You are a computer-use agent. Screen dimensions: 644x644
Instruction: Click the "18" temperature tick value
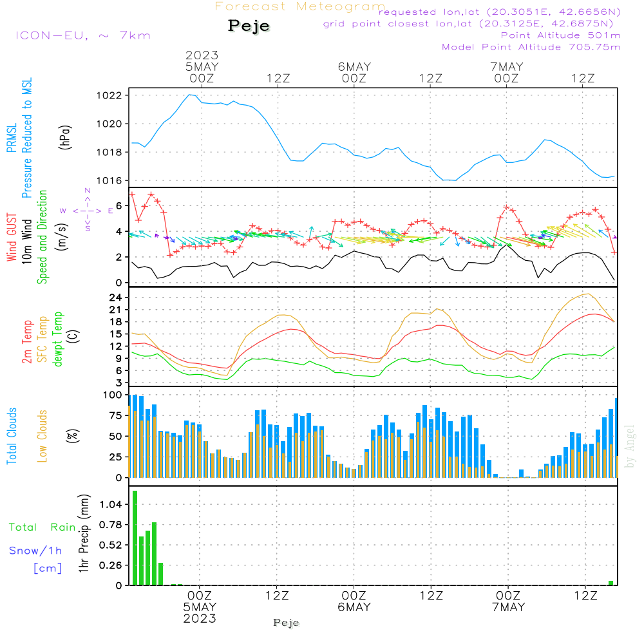pyautogui.click(x=116, y=322)
